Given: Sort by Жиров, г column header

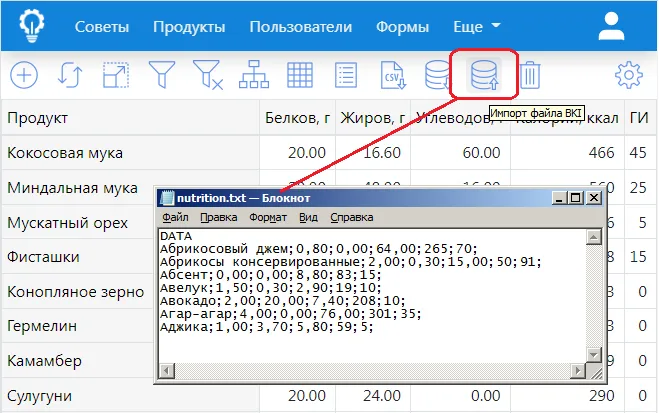Looking at the screenshot, I should 372,118.
